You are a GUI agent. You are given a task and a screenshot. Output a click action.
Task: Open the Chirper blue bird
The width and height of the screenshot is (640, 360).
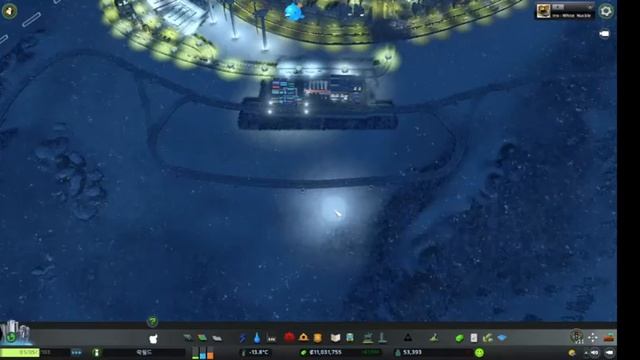295,11
